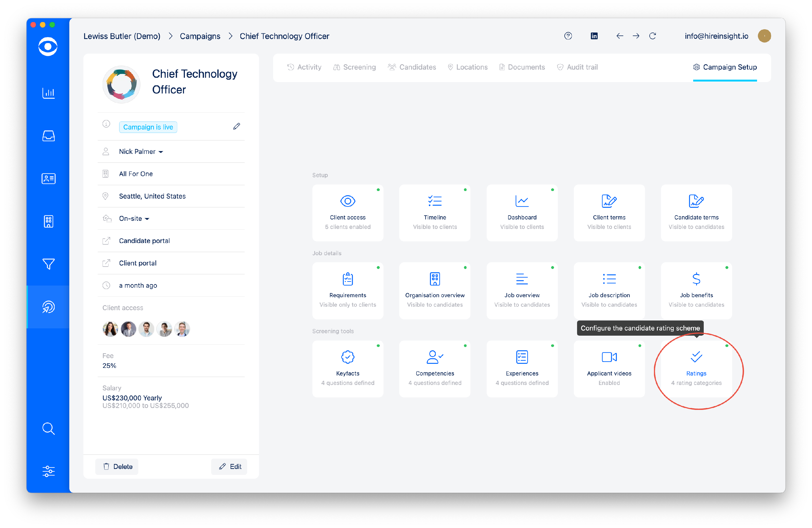This screenshot has height=528, width=812.
Task: Open the Ratings card
Action: tap(696, 369)
